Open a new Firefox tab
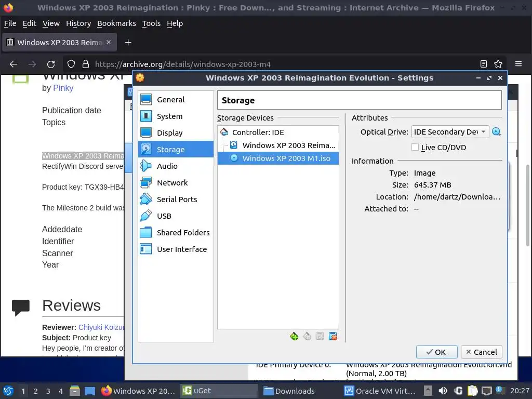This screenshot has height=399, width=532. (128, 43)
